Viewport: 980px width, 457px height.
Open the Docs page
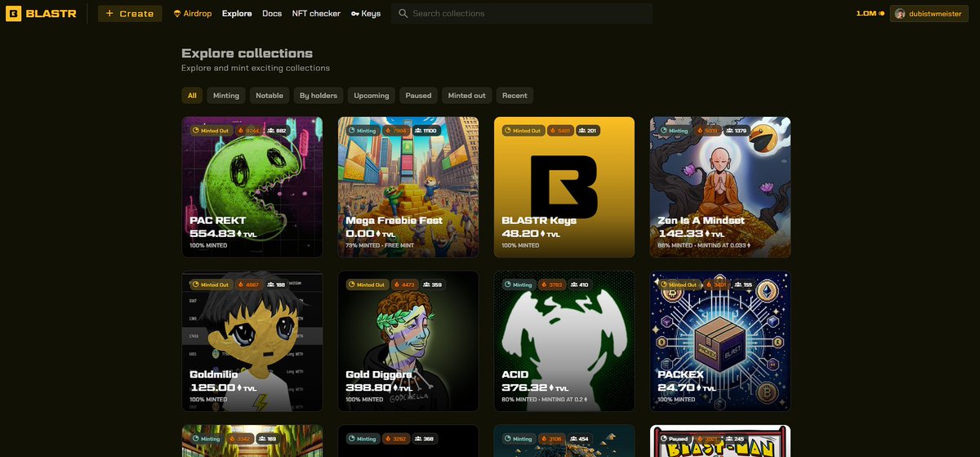(272, 13)
